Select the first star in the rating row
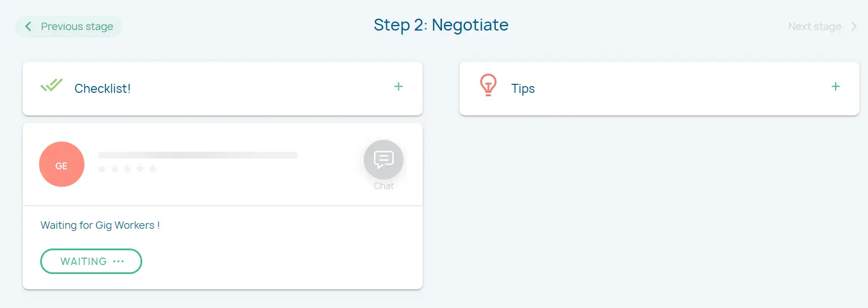The image size is (868, 308). tap(102, 169)
